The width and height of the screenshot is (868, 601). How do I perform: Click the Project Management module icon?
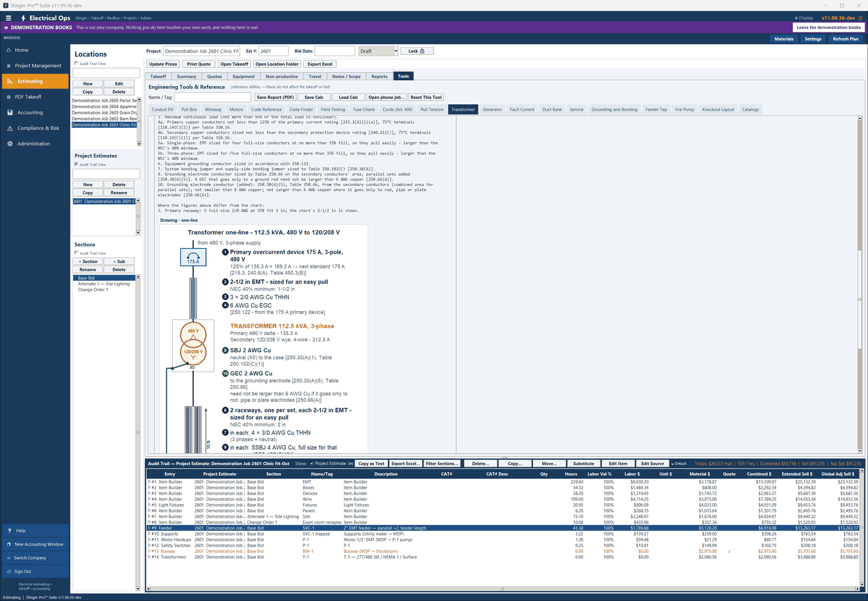coord(9,66)
